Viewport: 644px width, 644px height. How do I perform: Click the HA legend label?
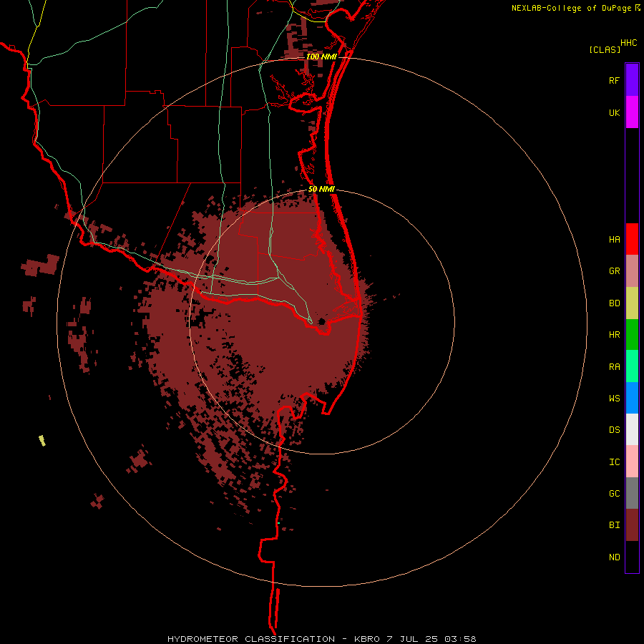click(614, 240)
